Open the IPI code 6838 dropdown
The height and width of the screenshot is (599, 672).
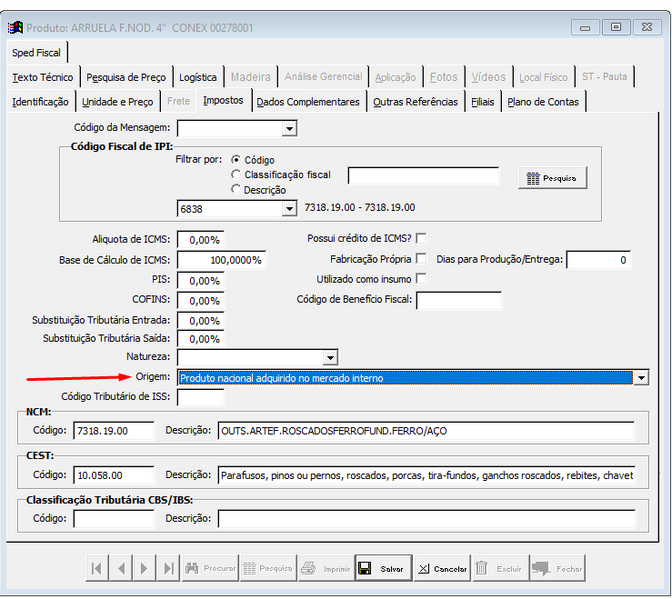(x=290, y=209)
